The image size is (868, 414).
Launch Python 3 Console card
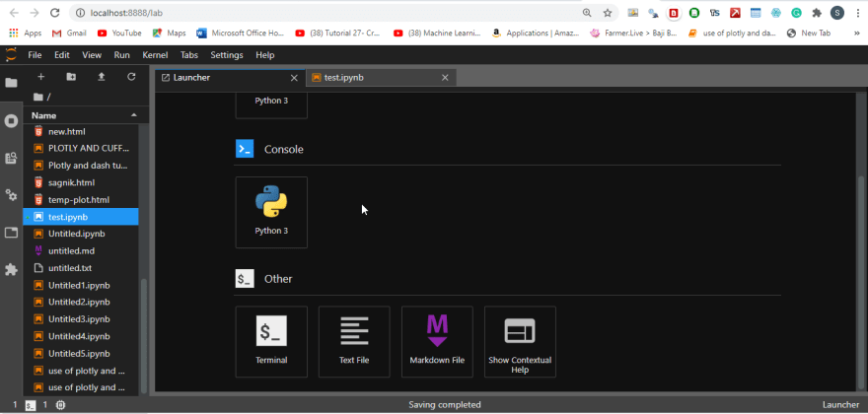[x=271, y=213]
